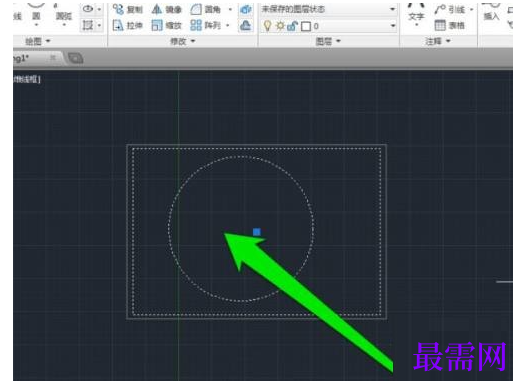Open the Arc tool dropdown arrow
The height and width of the screenshot is (388, 525).
click(x=64, y=25)
